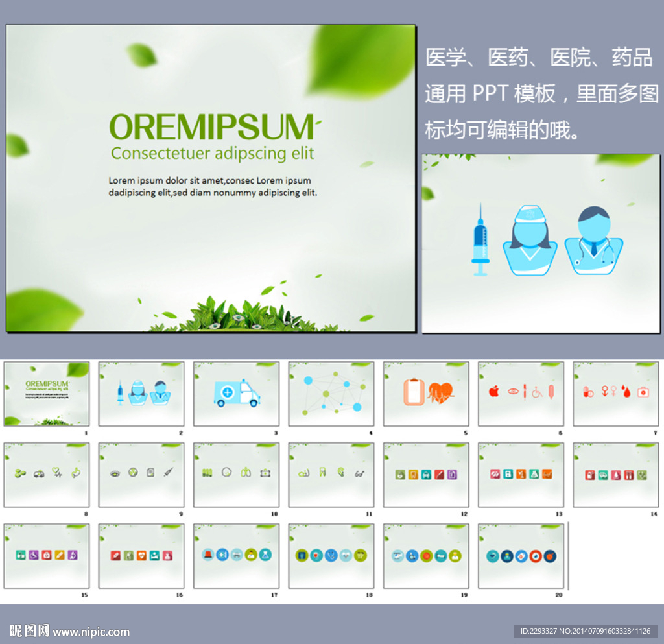
Task: Select slide 12 thumbnail with square icons
Action: point(426,475)
